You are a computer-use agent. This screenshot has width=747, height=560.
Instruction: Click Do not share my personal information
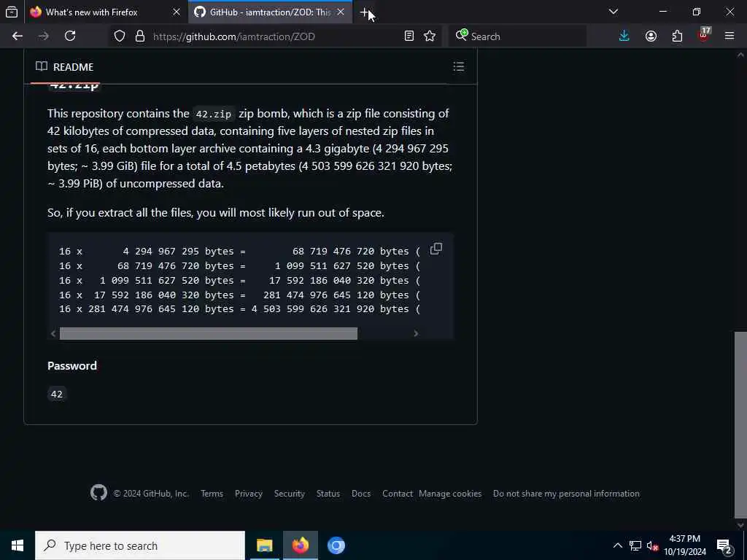coord(566,494)
